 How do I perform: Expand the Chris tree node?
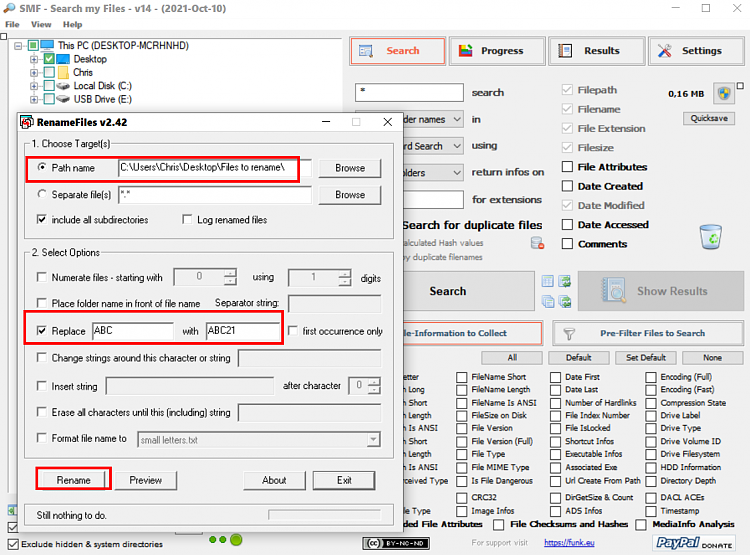click(x=34, y=72)
